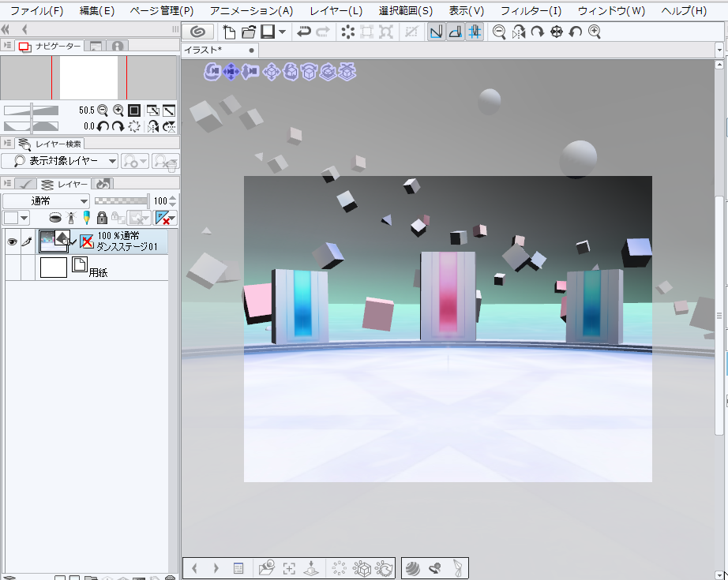Click the New document icon
The width and height of the screenshot is (728, 580).
coord(229,32)
